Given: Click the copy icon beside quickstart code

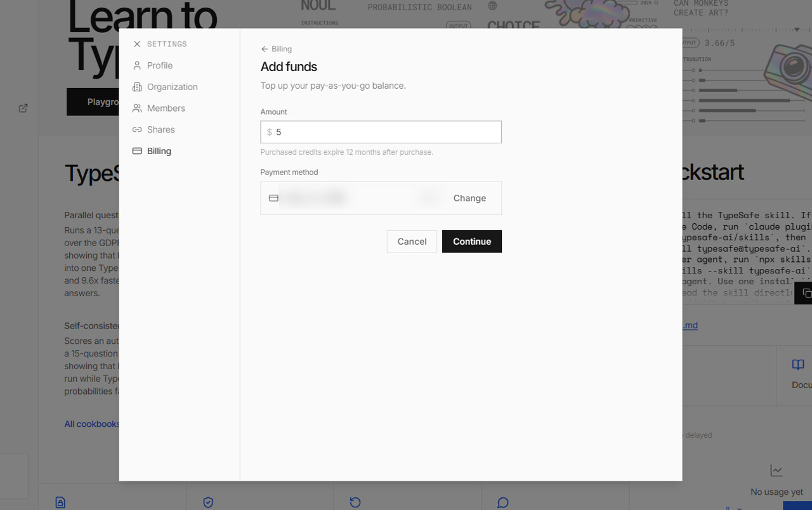Looking at the screenshot, I should [806, 293].
